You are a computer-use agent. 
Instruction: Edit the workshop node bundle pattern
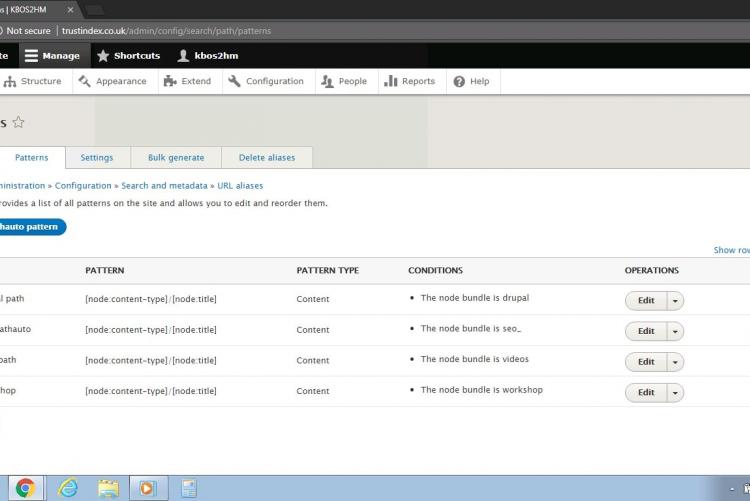point(646,392)
